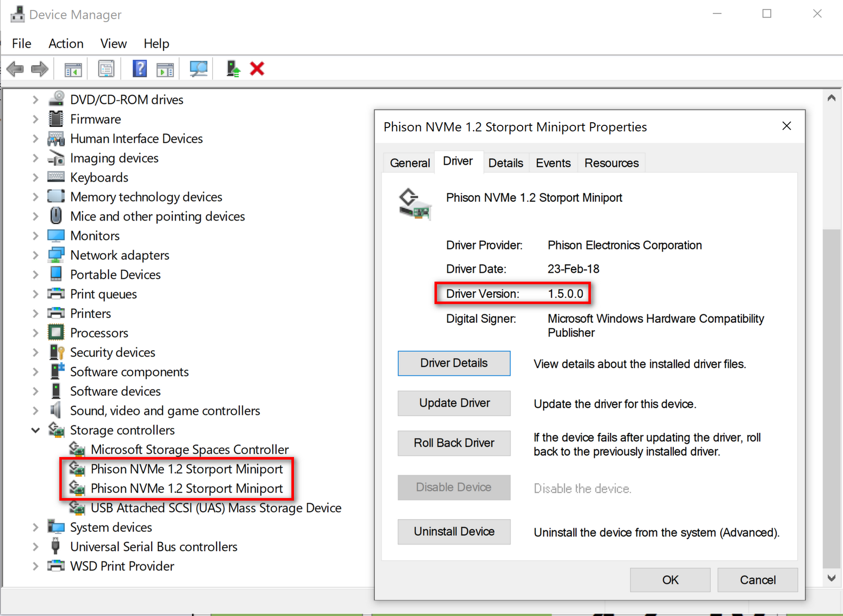The height and width of the screenshot is (616, 843).
Task: Switch to the Events tab
Action: 553,163
